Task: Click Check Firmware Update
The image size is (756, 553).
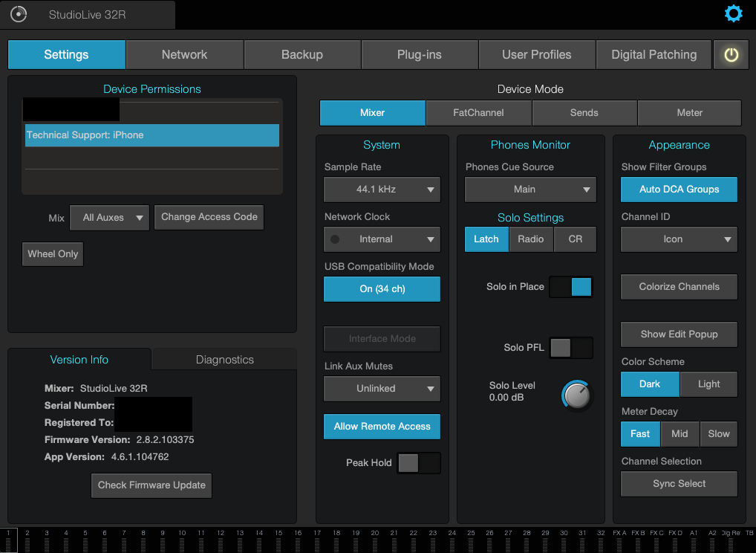Action: click(x=151, y=485)
